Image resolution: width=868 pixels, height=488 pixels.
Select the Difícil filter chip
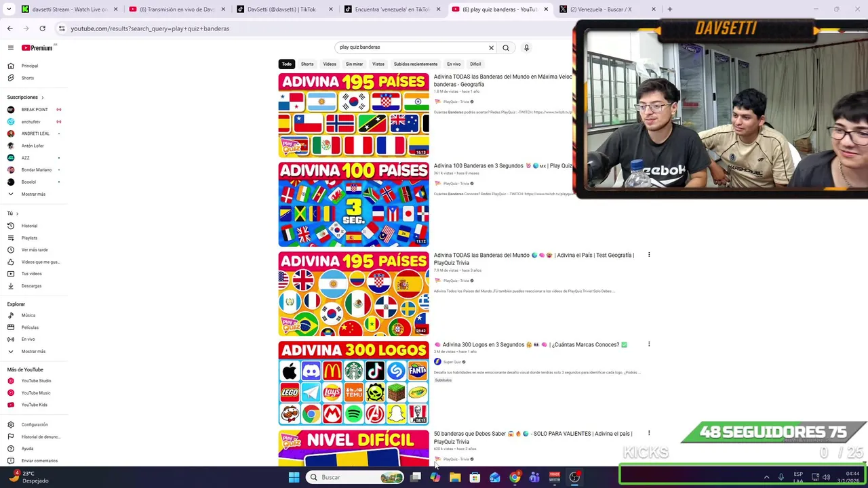475,64
